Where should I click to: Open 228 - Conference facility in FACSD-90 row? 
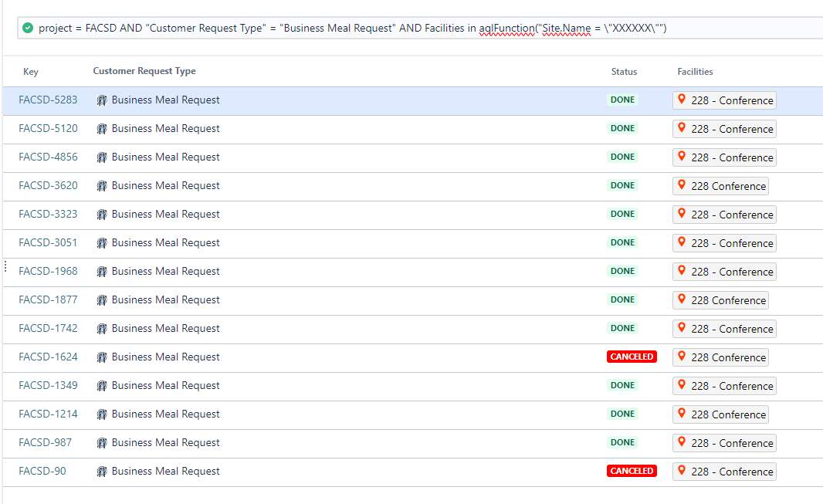724,472
